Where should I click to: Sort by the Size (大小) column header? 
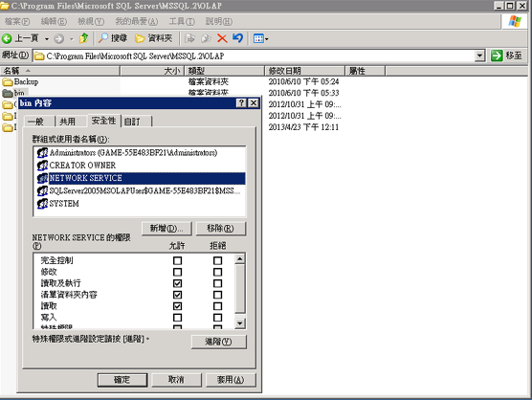click(152, 71)
